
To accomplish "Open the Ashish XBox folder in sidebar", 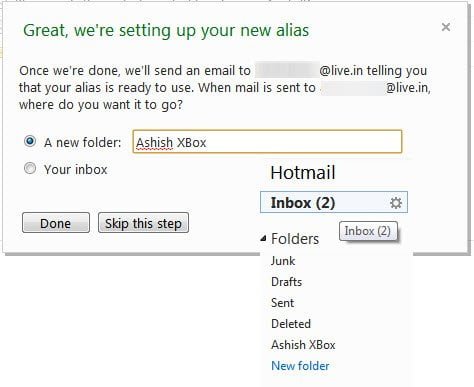I will point(303,345).
